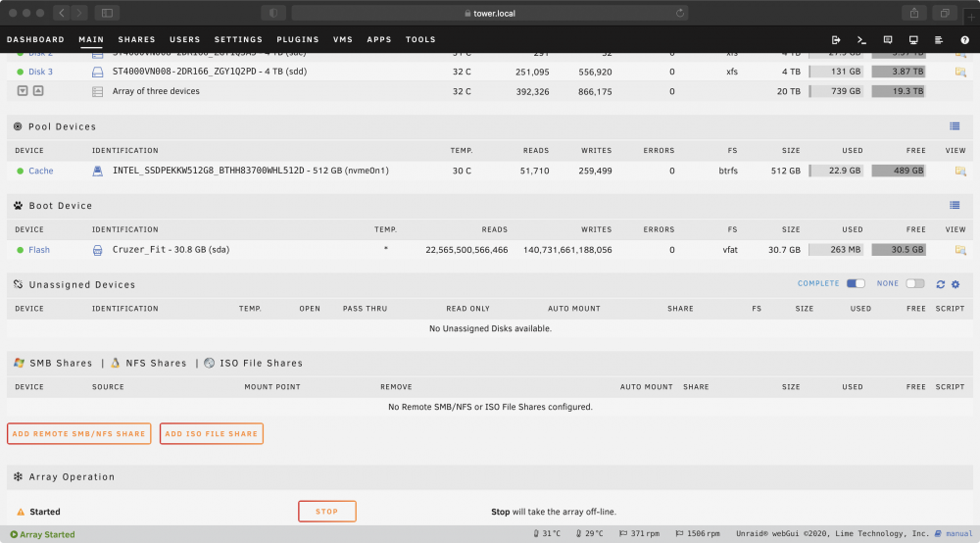Open the logout icon in header
The height and width of the screenshot is (543, 980).
pyautogui.click(x=836, y=40)
